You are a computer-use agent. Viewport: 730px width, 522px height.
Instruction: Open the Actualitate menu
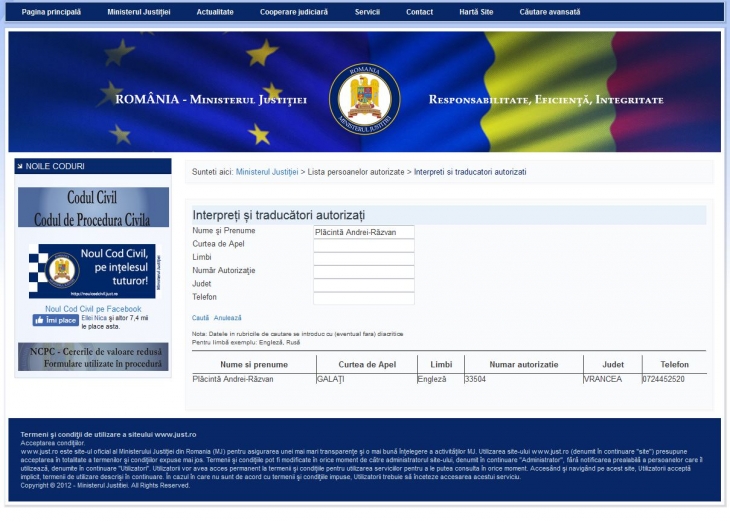point(214,12)
